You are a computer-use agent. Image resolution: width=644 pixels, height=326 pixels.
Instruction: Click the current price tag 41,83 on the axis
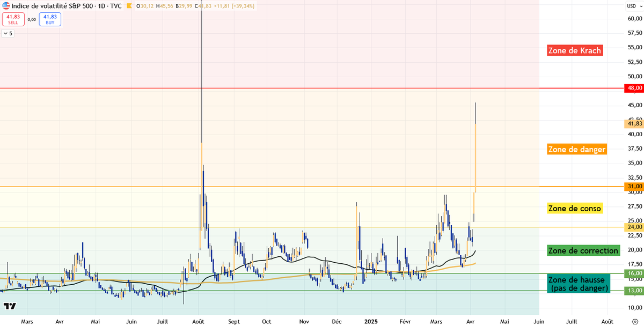click(x=635, y=123)
